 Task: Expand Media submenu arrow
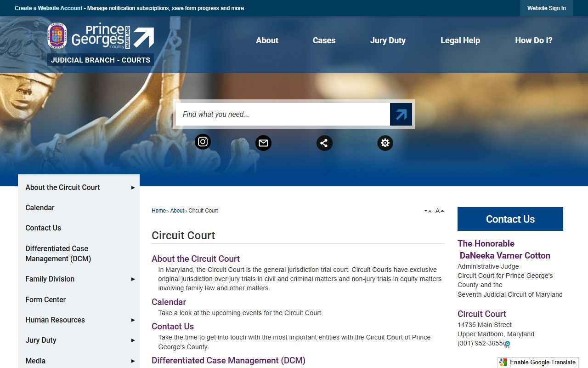tap(133, 361)
